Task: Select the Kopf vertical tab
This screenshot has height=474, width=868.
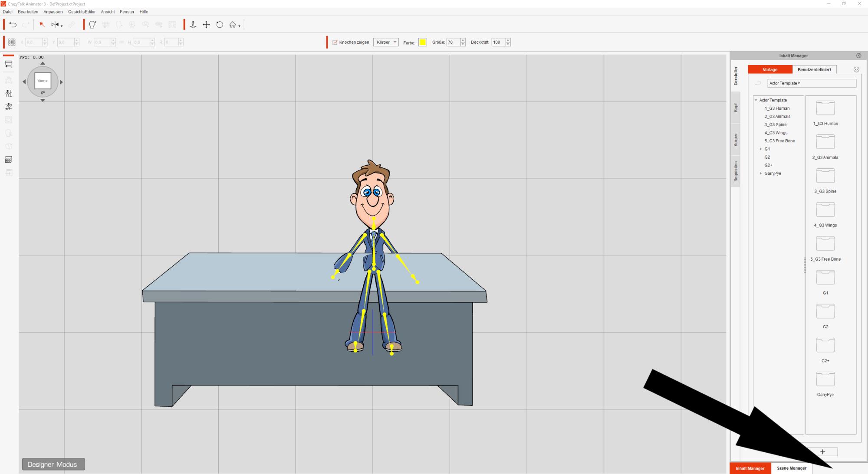Action: 736,108
